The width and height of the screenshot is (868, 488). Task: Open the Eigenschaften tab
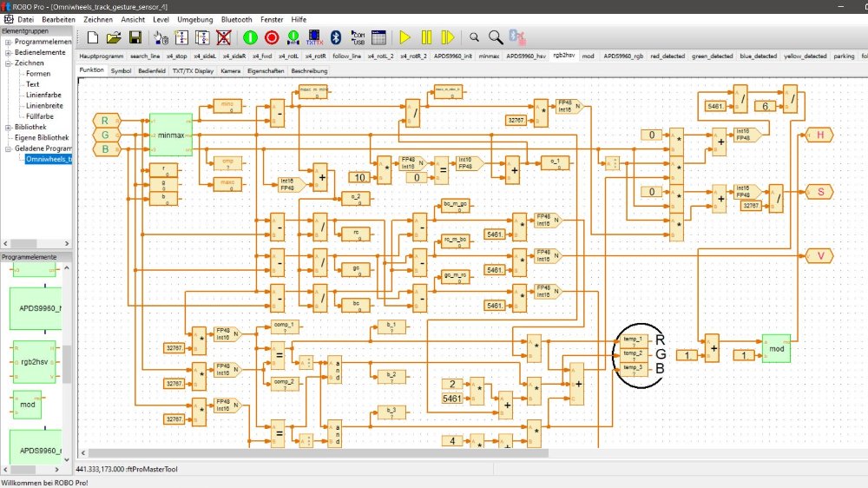click(x=266, y=71)
